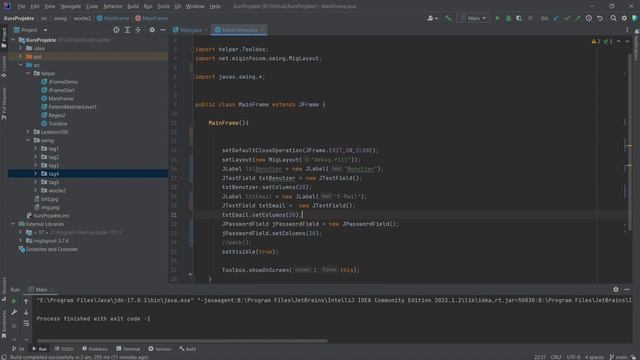640x360 pixels.
Task: Go to previous highlighted error arrow
Action: [x=619, y=42]
